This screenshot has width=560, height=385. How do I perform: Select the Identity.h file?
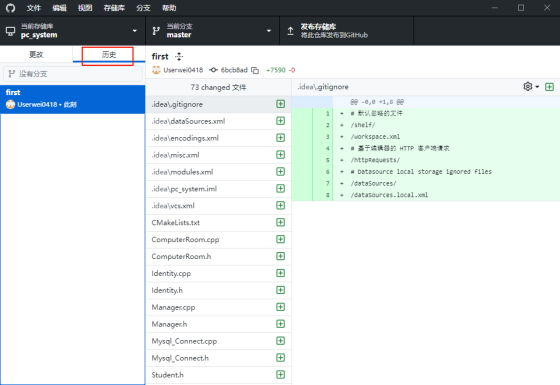coord(218,290)
